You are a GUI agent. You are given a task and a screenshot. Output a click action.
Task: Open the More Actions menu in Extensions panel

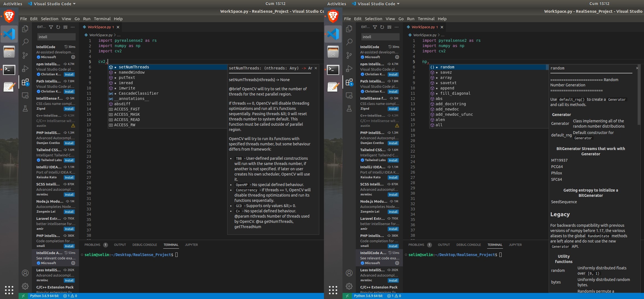(73, 27)
